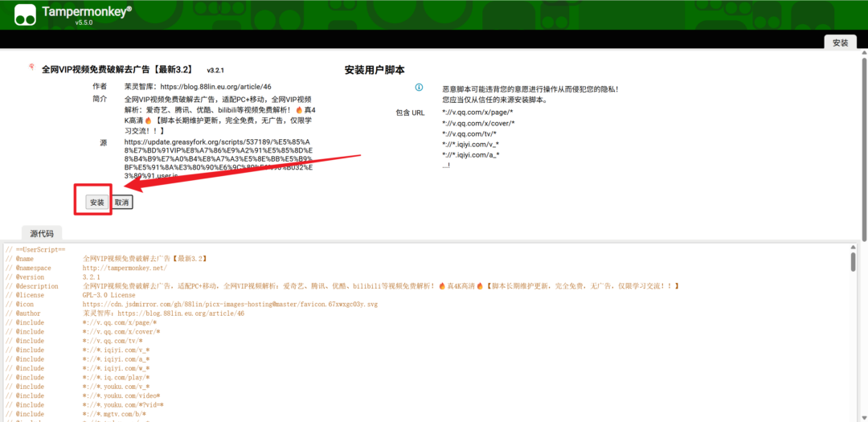This screenshot has width=868, height=422.
Task: Switch to the 源代码 tab
Action: pos(42,234)
